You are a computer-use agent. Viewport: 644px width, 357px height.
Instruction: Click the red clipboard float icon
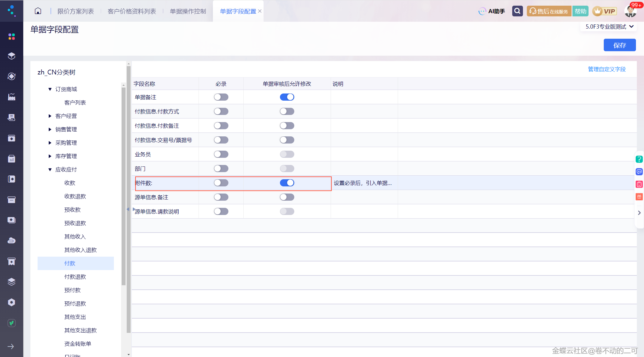pos(639,184)
